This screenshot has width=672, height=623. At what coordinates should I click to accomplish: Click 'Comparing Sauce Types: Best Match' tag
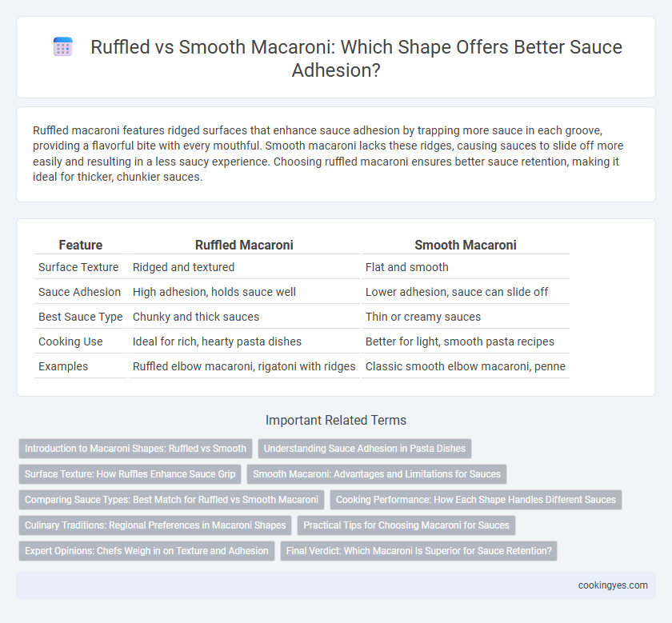[171, 500]
